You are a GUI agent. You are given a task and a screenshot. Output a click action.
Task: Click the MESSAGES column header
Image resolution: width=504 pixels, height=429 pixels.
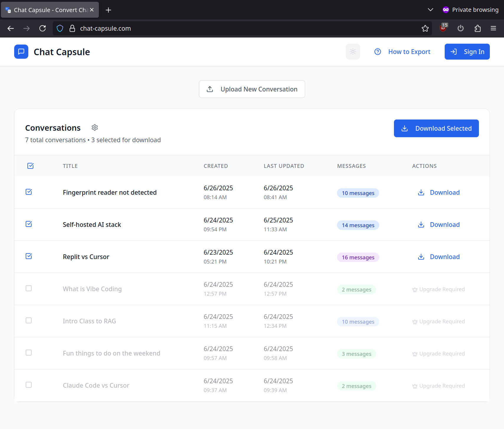351,166
